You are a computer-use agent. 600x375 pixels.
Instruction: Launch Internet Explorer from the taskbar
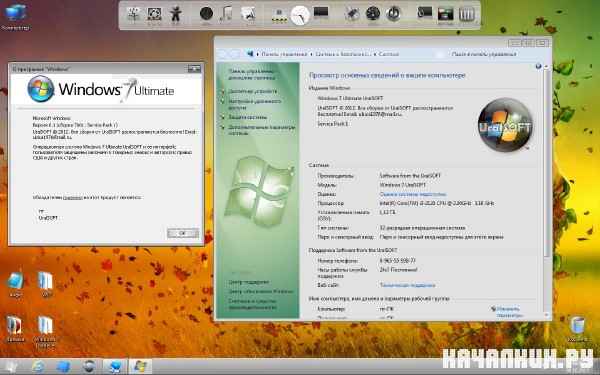tap(38, 367)
